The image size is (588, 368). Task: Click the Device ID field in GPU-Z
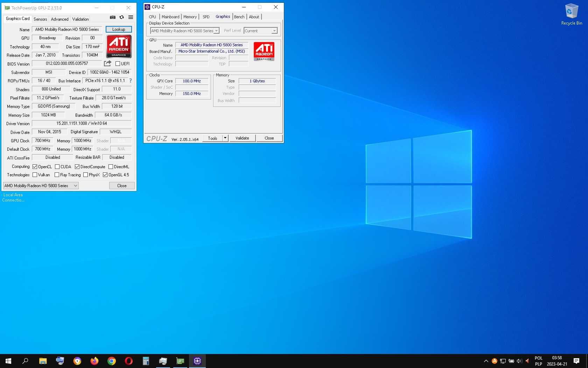(x=110, y=72)
